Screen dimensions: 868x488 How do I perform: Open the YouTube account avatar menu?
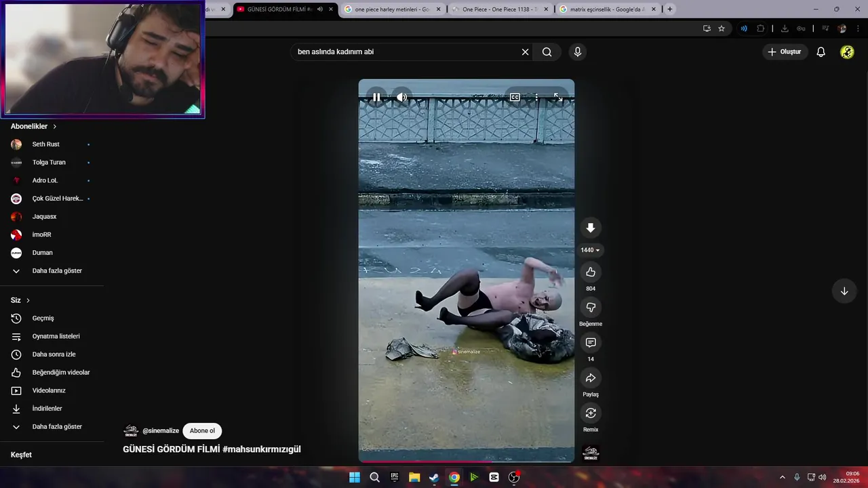[847, 52]
